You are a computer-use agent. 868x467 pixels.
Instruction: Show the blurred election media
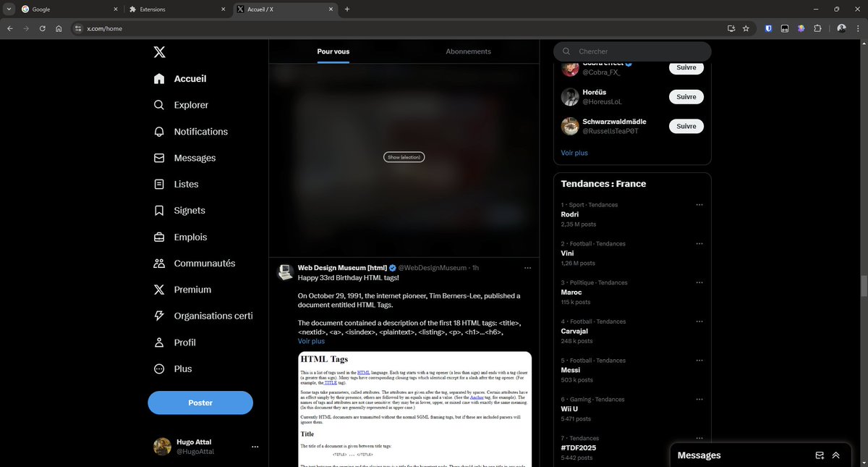[x=403, y=156]
